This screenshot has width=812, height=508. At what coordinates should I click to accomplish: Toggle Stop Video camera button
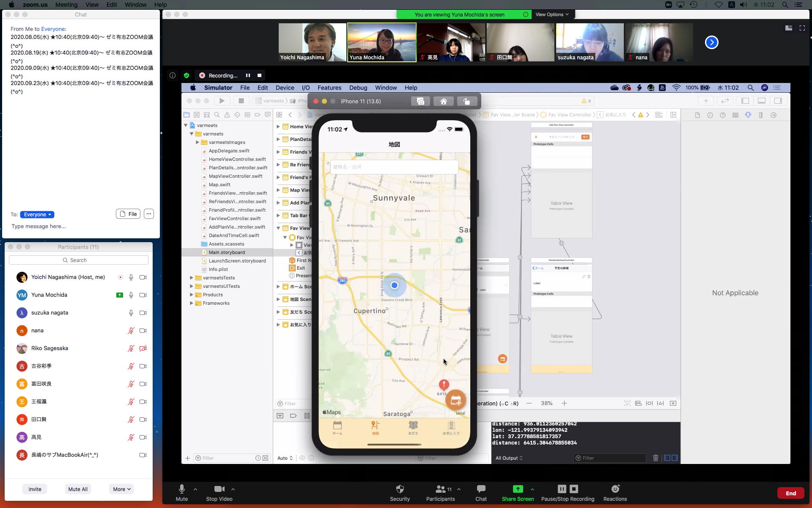[219, 489]
